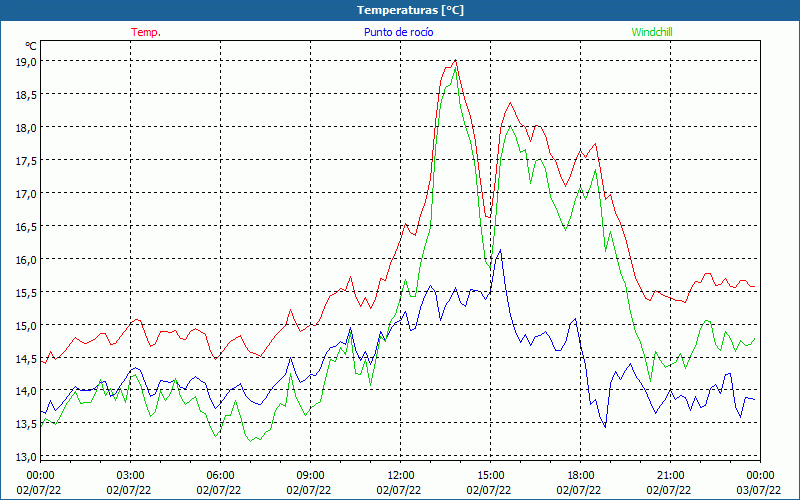Click the Temperaturas [°C] chart title
The width and height of the screenshot is (800, 500).
[x=410, y=10]
